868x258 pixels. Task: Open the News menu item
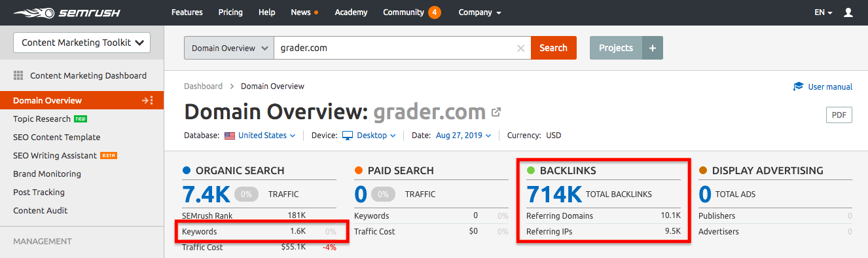click(301, 12)
